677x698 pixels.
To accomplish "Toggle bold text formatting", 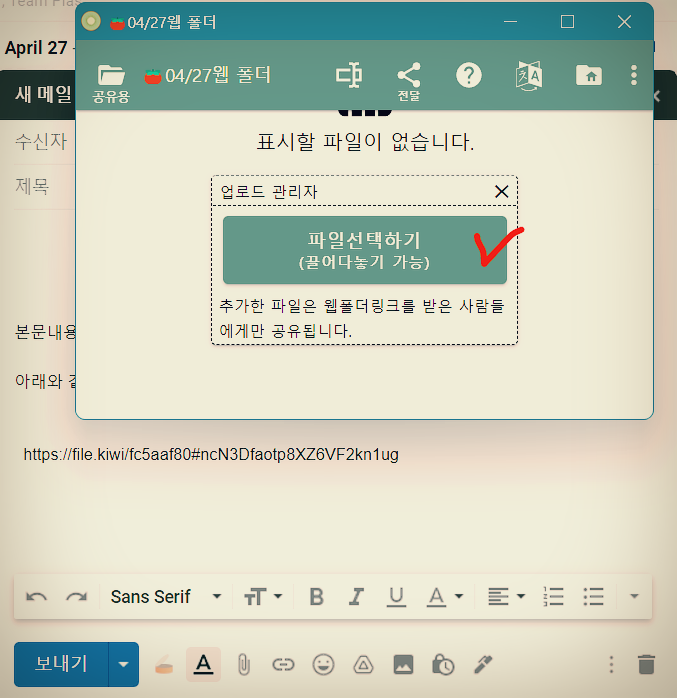I will coord(316,597).
